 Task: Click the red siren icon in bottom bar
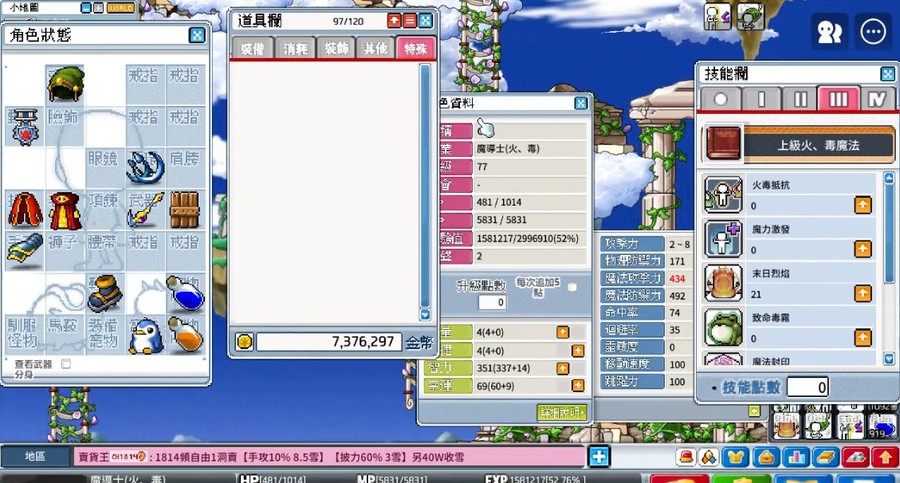(686, 457)
